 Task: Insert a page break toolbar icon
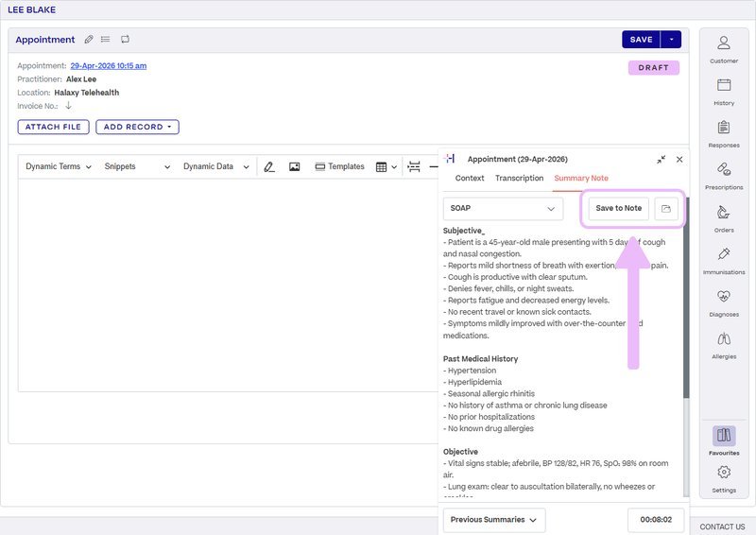414,166
